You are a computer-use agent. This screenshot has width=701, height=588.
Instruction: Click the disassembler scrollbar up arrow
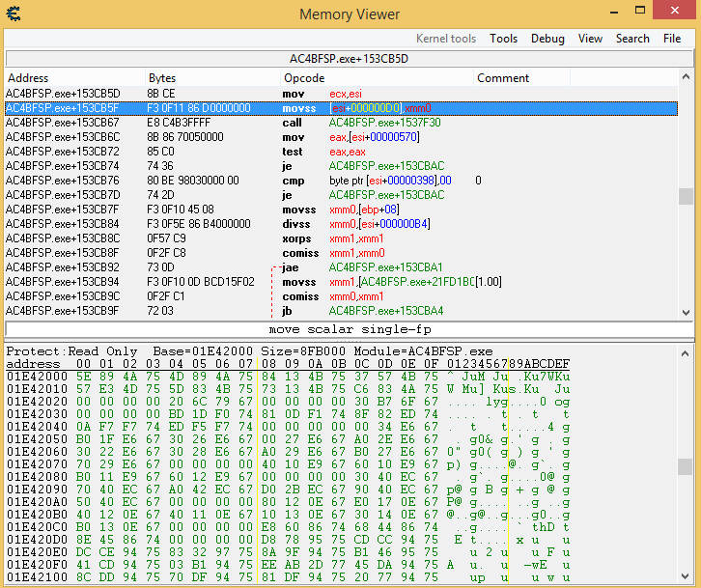(686, 77)
